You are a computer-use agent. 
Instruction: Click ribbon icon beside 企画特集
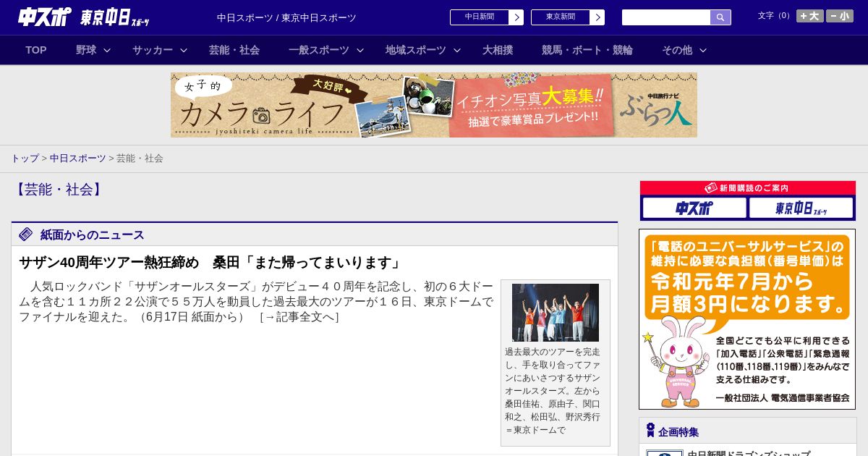[x=650, y=431]
